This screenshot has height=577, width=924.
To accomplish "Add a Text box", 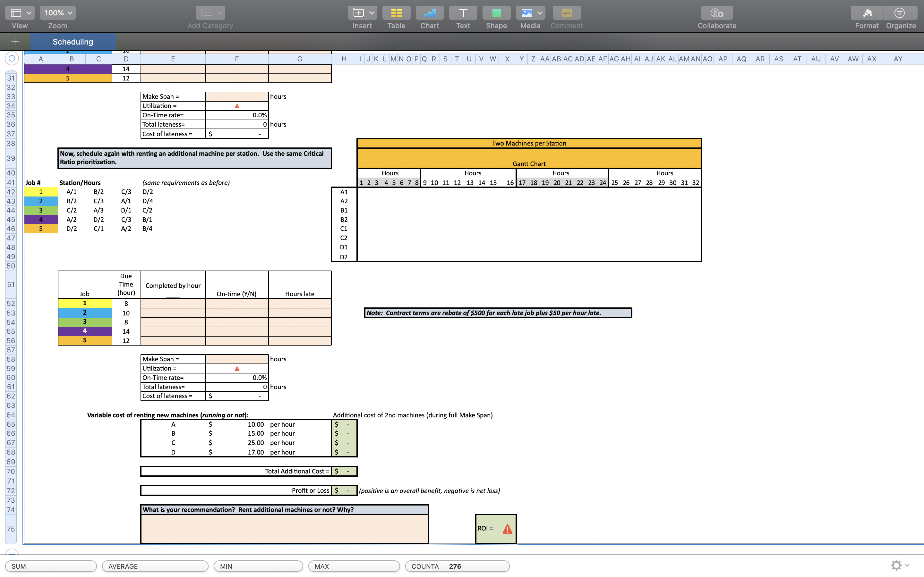I will 462,13.
